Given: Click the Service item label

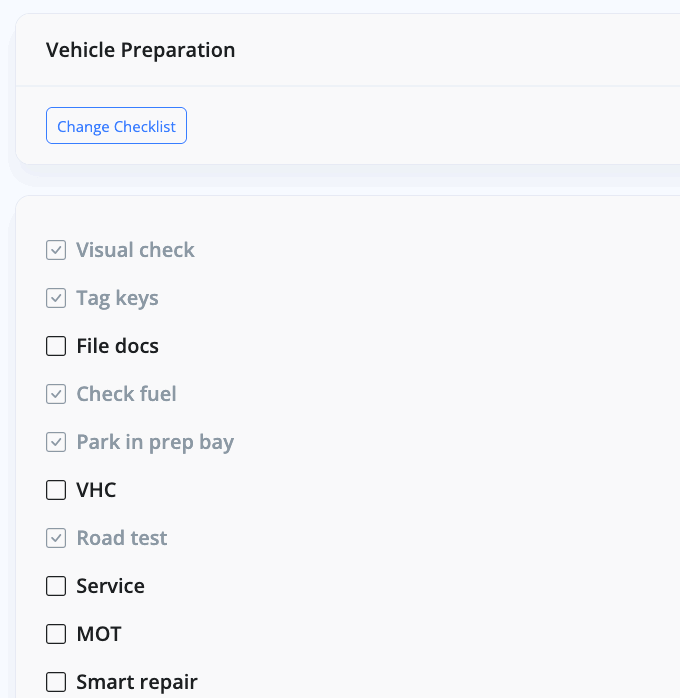Looking at the screenshot, I should (110, 586).
